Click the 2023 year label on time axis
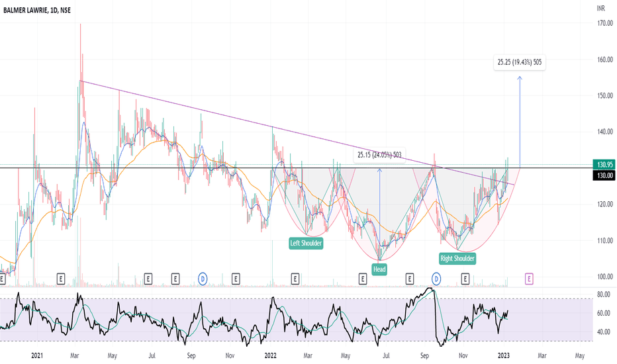 click(504, 356)
